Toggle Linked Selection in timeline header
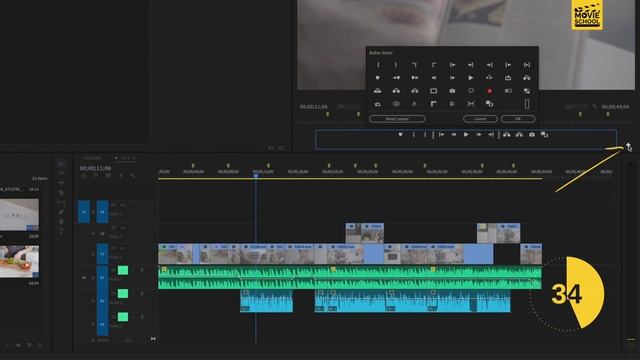The height and width of the screenshot is (360, 640). tap(108, 176)
